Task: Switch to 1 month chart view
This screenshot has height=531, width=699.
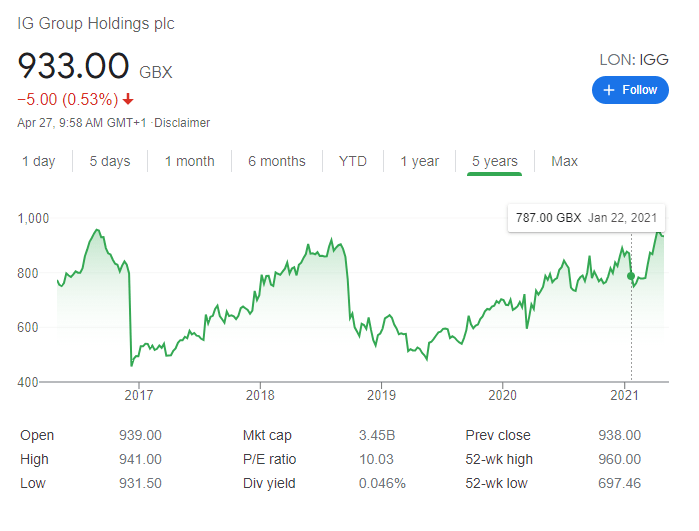Action: (189, 161)
